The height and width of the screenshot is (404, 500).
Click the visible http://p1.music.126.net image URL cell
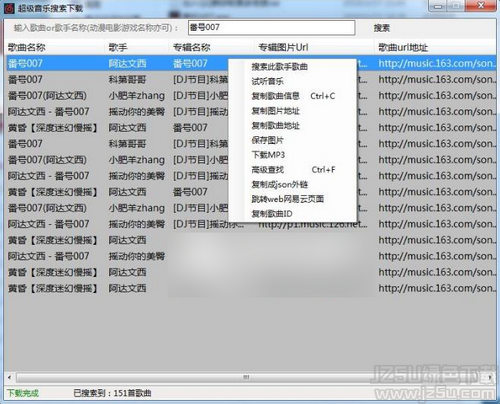(313, 224)
